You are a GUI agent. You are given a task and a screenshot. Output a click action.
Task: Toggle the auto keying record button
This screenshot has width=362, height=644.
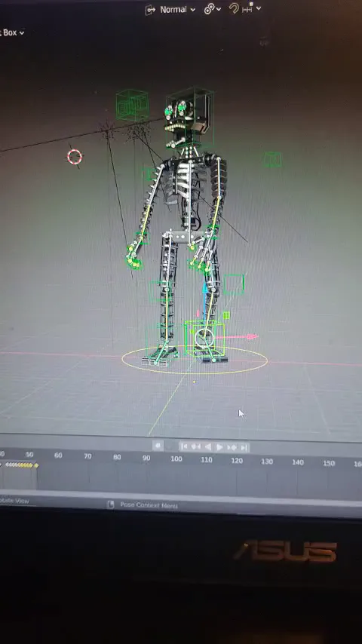click(x=158, y=446)
